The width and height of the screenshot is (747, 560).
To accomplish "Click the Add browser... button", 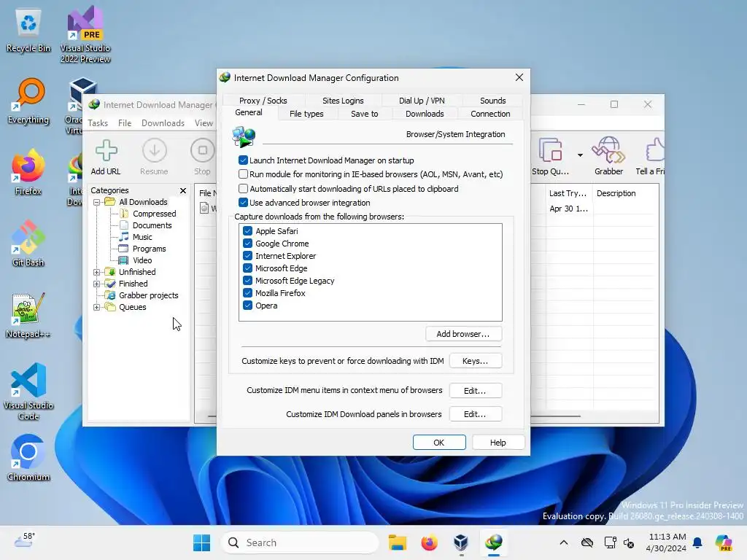I will [463, 334].
